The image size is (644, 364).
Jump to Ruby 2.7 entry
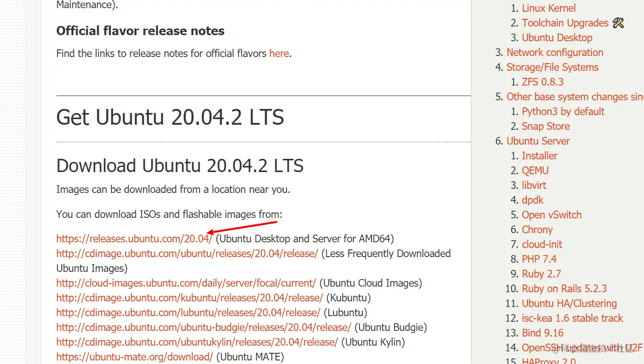pyautogui.click(x=541, y=274)
